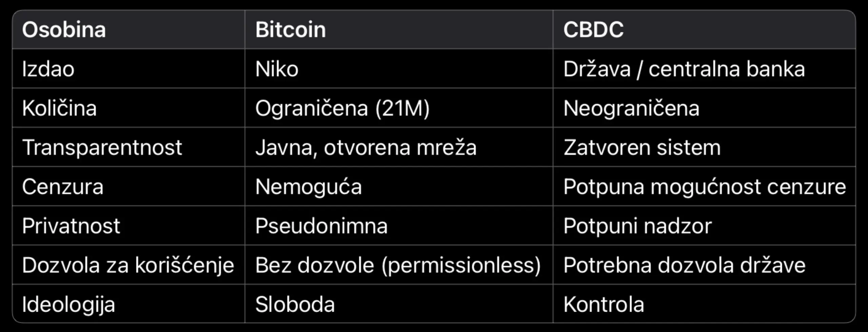Click the "Kontrola" cell
868x332 pixels.
point(604,304)
